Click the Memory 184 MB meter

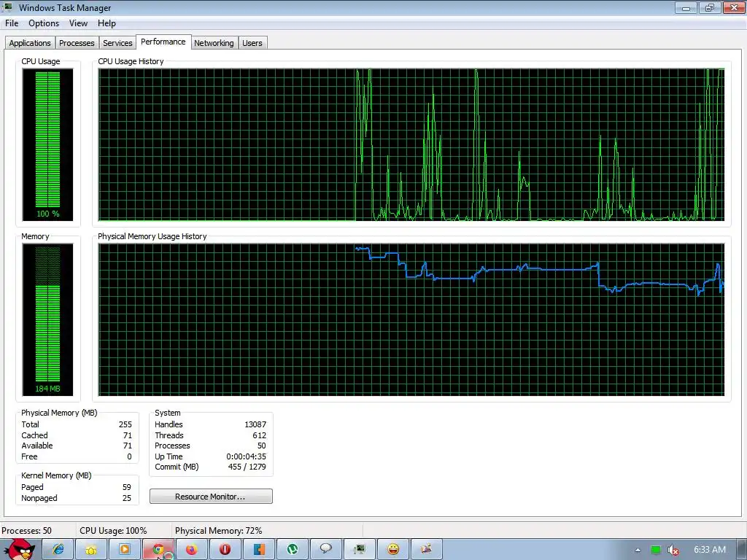pos(47,319)
